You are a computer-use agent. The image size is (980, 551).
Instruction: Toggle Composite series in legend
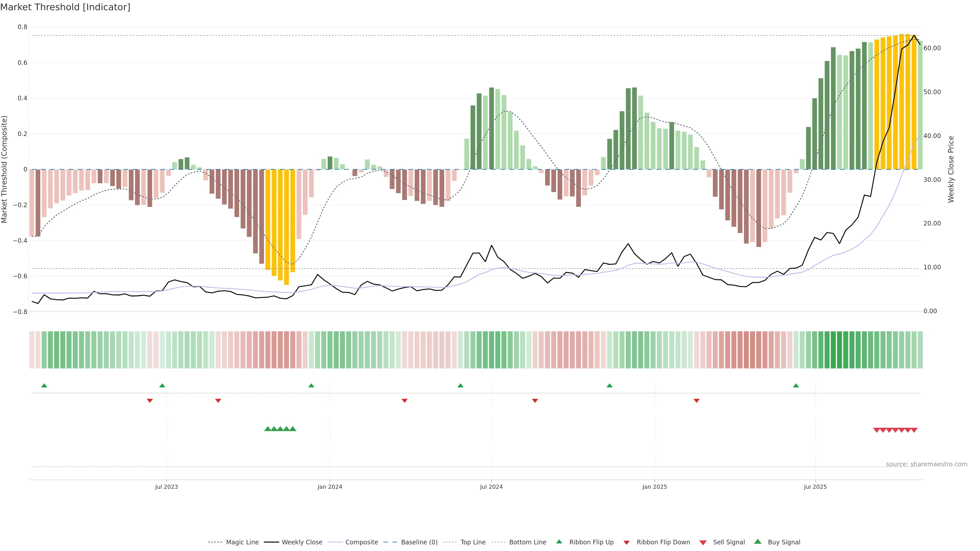point(361,542)
